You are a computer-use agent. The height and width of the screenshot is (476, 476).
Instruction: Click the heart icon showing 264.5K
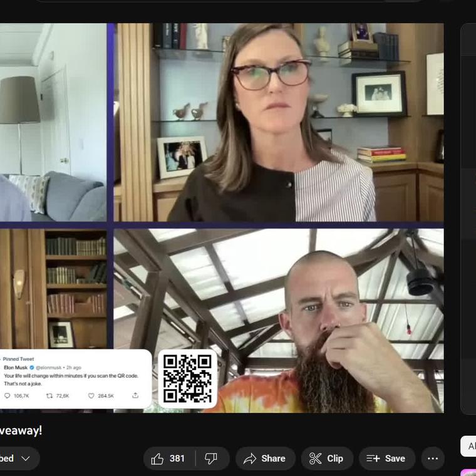[x=91, y=396]
